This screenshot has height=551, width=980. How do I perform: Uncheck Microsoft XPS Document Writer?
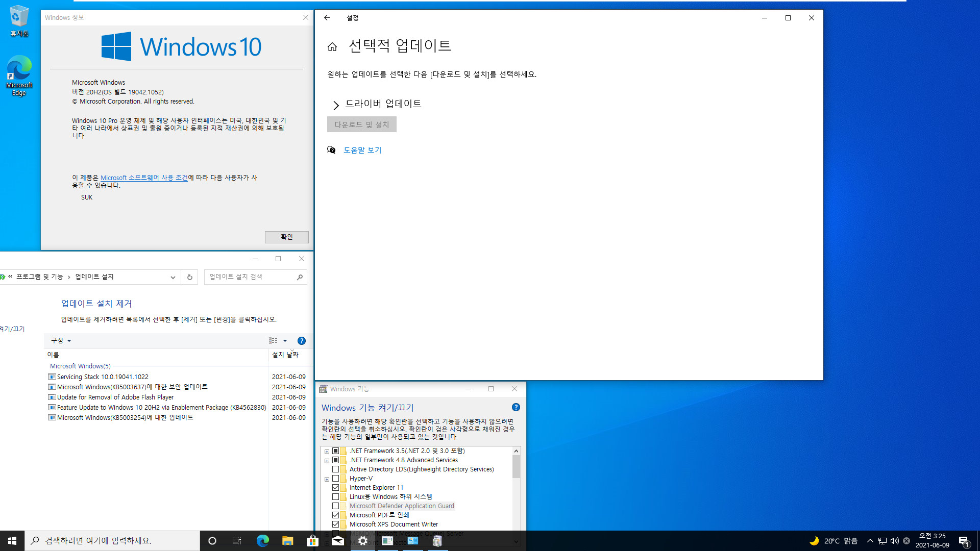click(x=335, y=524)
